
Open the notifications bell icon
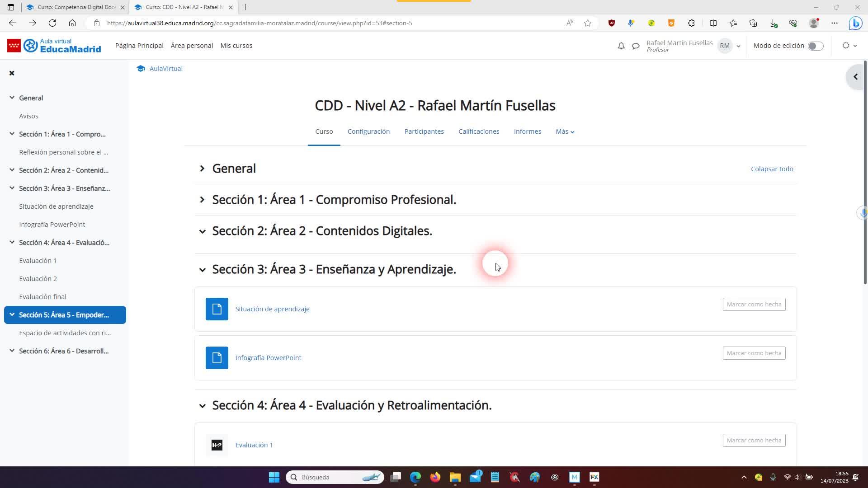point(621,46)
